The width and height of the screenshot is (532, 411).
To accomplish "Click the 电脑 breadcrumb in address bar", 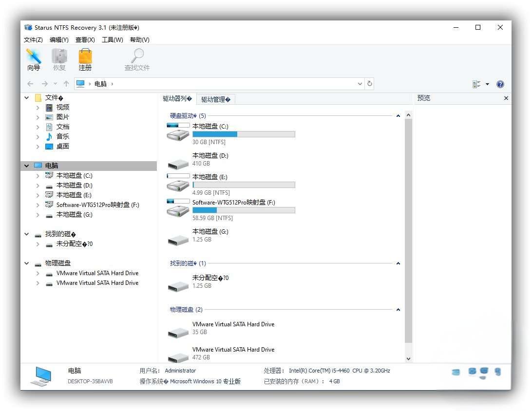I will 100,84.
